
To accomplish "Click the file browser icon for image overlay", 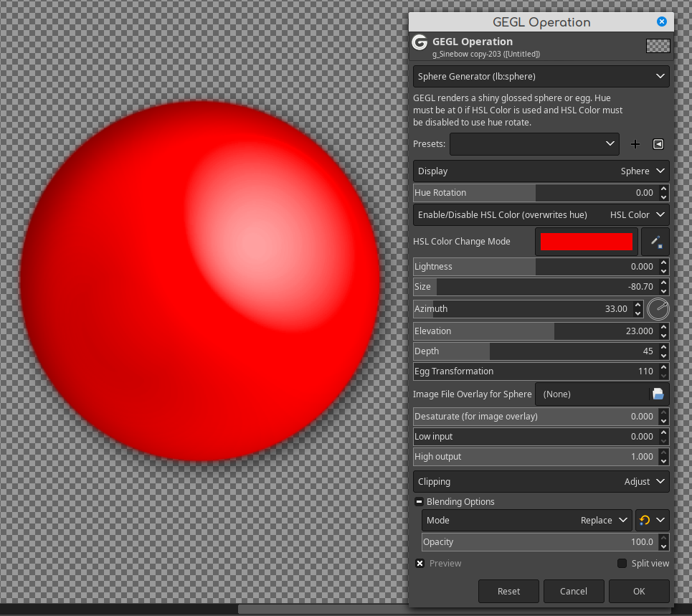I will (x=658, y=394).
